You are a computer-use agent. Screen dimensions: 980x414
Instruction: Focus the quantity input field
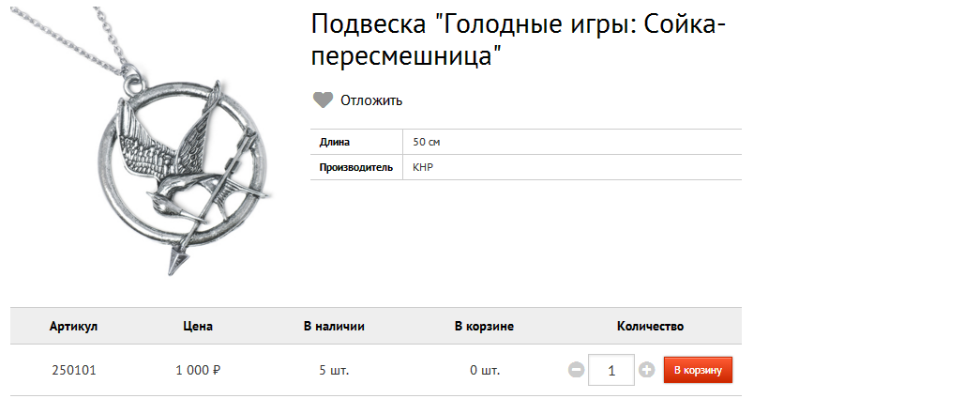pyautogui.click(x=611, y=370)
